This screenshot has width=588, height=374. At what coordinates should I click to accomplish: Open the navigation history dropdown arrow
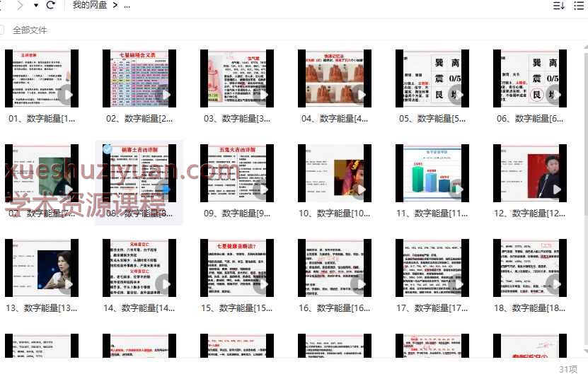[x=35, y=6]
